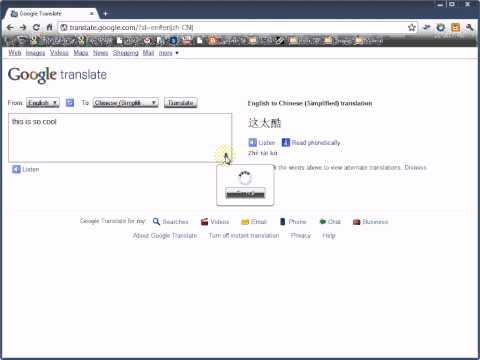480x360 pixels.
Task: Reload the page with the refresh icon
Action: (36, 27)
